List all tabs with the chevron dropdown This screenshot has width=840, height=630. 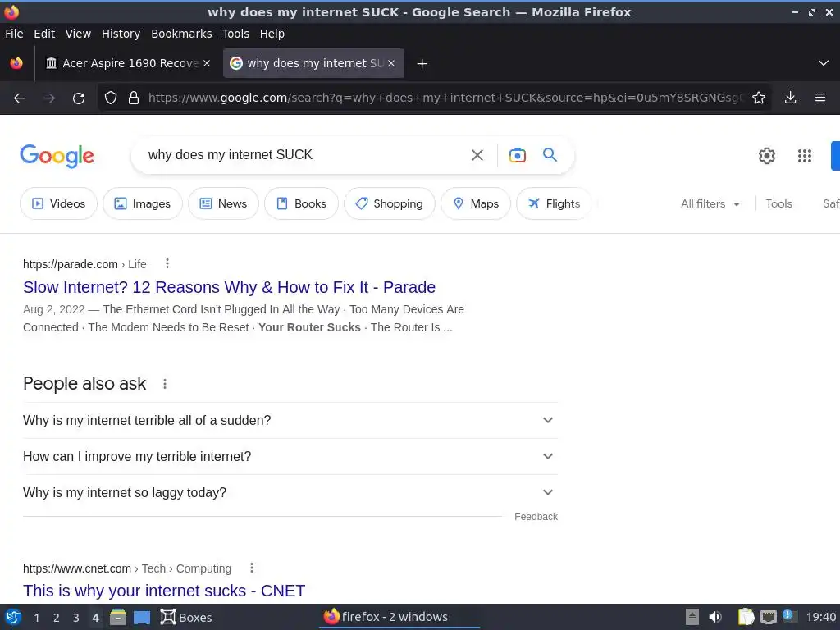coord(824,63)
